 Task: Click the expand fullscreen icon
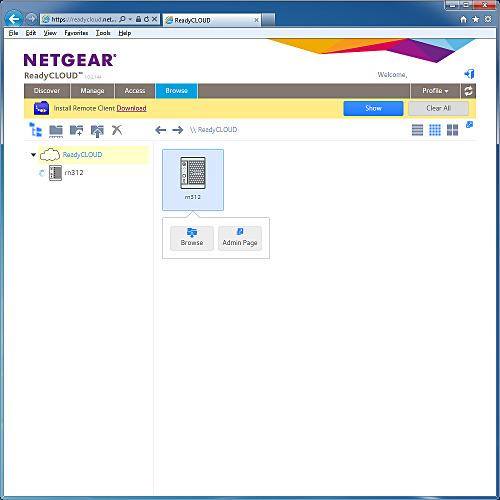pos(469,125)
